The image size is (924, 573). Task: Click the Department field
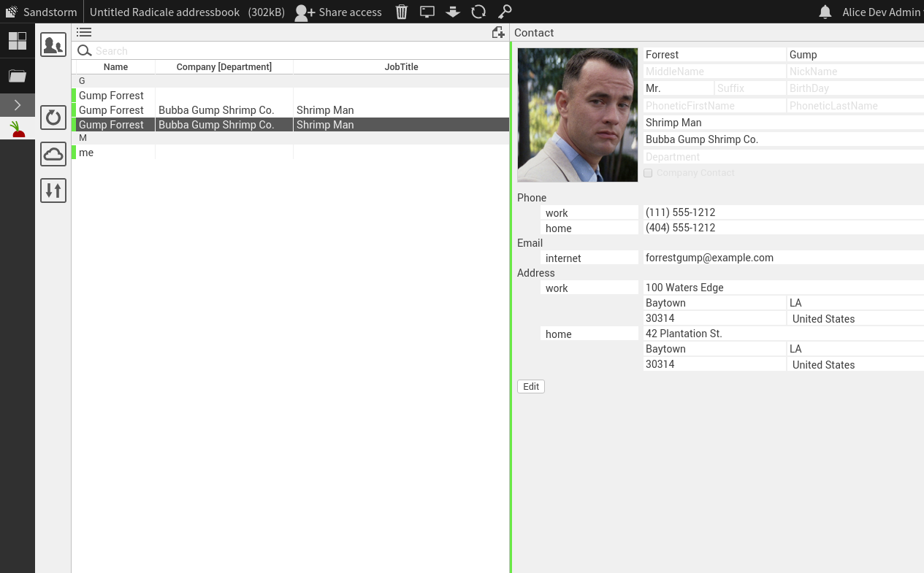(x=784, y=157)
